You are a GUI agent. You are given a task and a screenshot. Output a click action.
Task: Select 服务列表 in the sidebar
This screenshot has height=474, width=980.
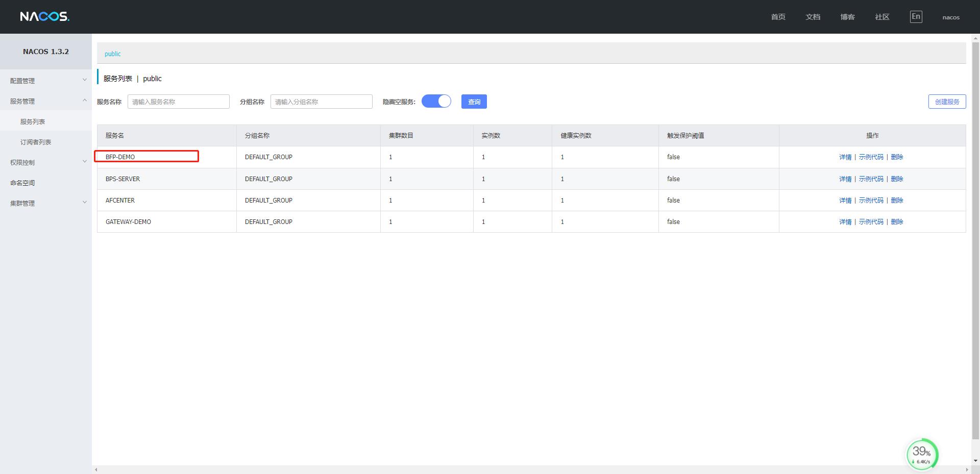[33, 121]
